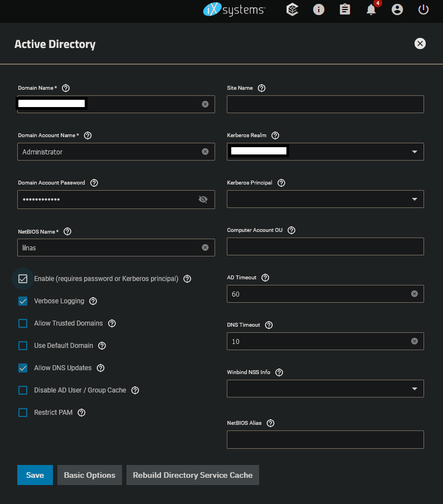Show help tooltip for Domain Name
The height and width of the screenshot is (504, 443).
(66, 88)
